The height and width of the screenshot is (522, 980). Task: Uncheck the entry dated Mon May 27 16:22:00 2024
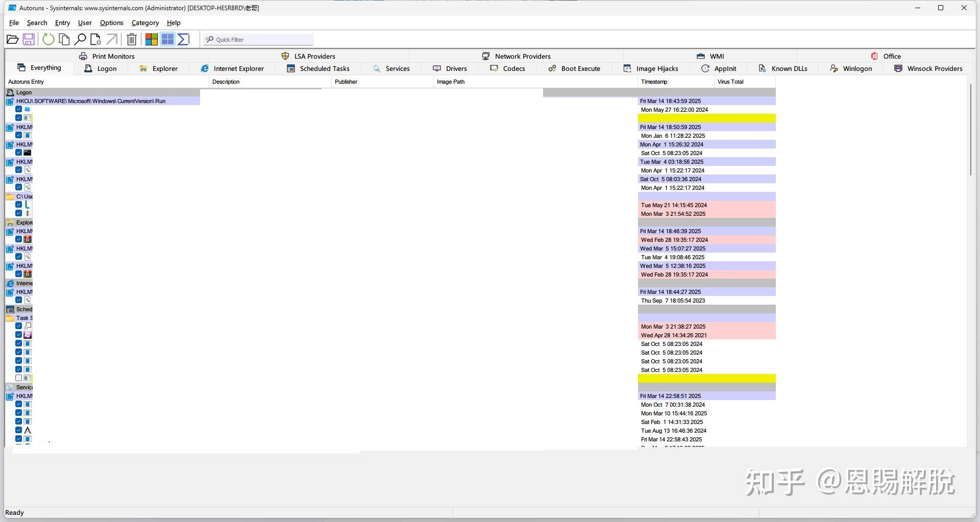pyautogui.click(x=19, y=109)
